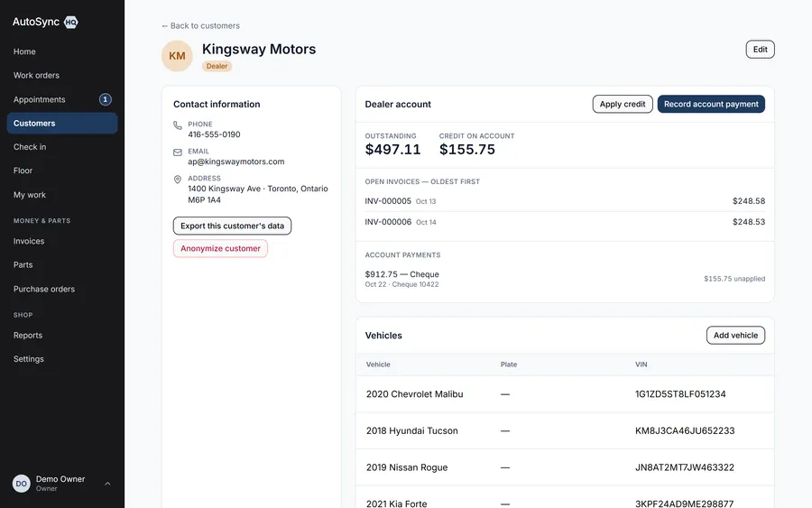
Task: Click Apply credit button
Action: tap(623, 104)
